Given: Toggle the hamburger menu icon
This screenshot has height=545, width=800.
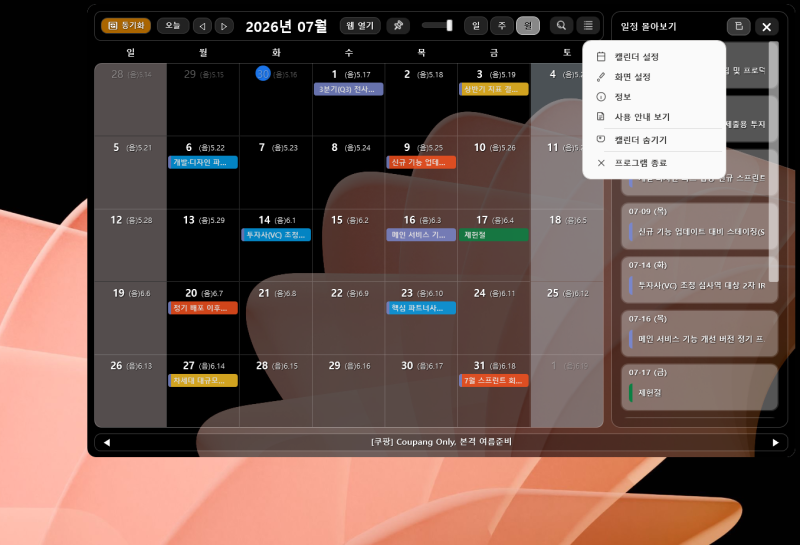Looking at the screenshot, I should coord(588,26).
